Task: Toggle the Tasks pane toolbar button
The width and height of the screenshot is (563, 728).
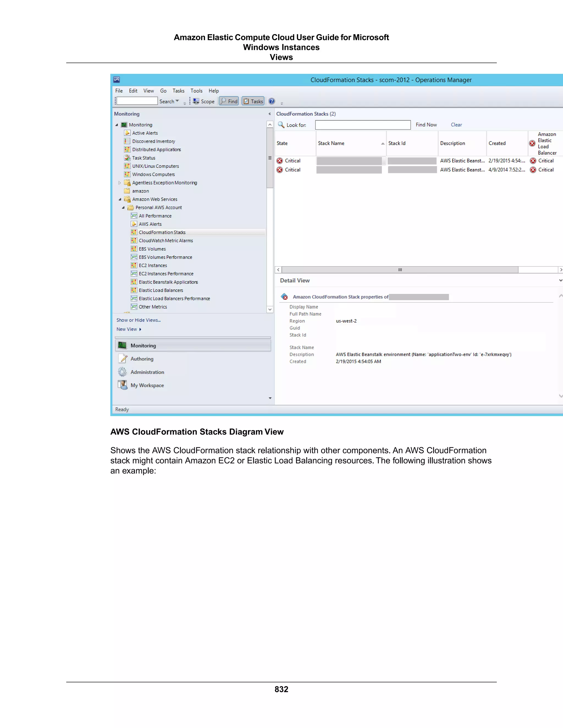Action: pos(253,101)
